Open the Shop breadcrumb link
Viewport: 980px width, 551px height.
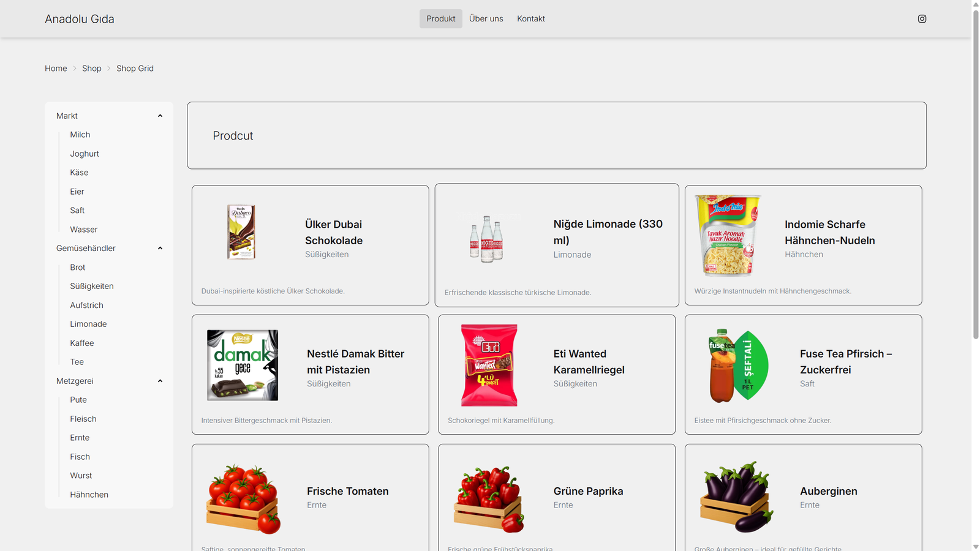point(92,69)
